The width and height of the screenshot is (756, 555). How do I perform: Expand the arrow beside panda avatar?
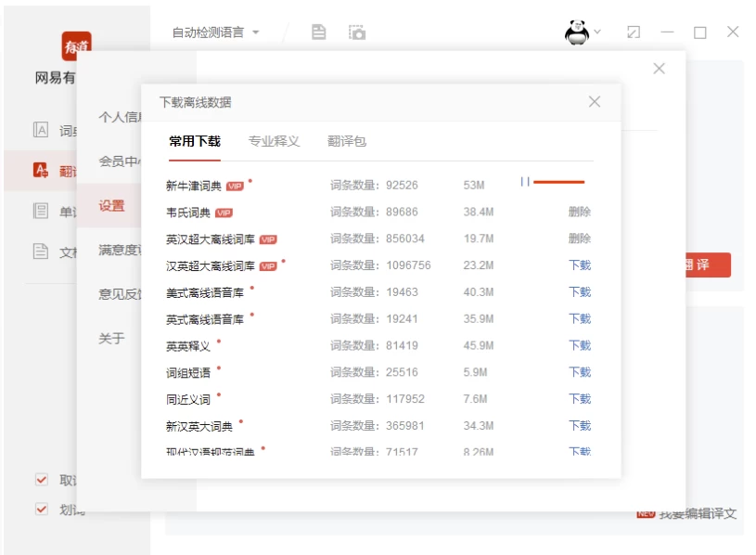click(597, 32)
